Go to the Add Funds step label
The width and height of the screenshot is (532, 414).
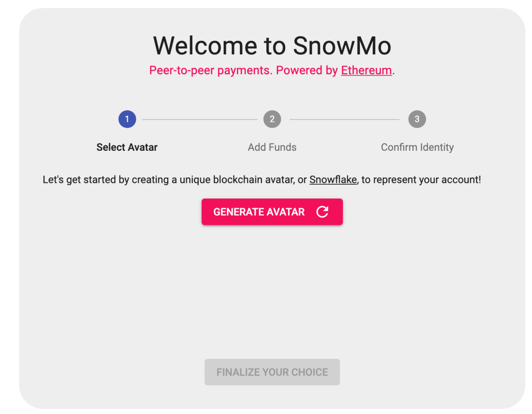tap(272, 147)
